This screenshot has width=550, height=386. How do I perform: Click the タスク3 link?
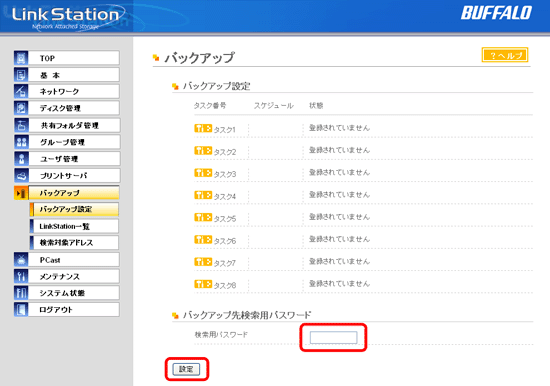click(225, 174)
